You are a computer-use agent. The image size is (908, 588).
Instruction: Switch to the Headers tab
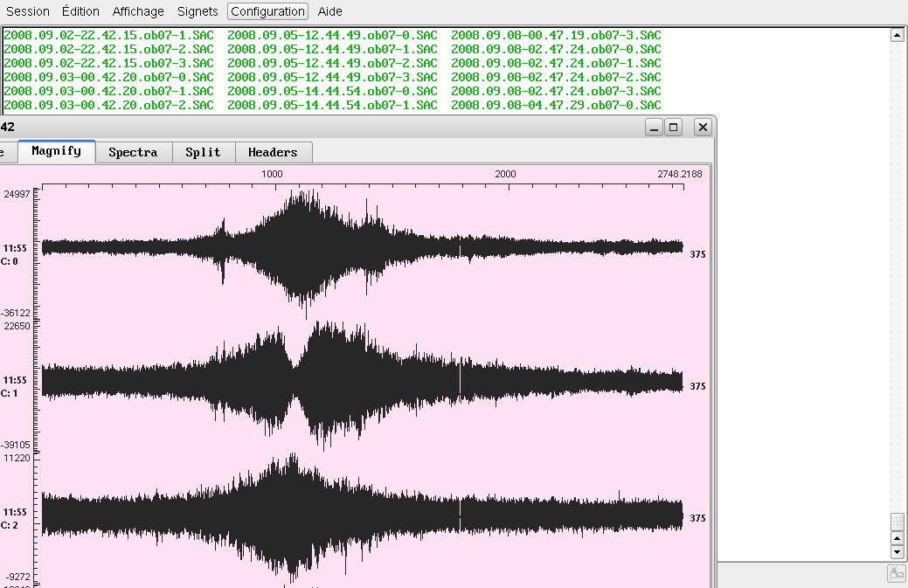click(273, 152)
